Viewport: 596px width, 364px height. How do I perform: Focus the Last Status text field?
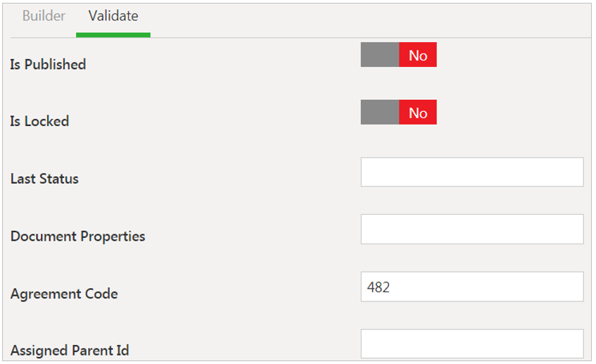[471, 172]
